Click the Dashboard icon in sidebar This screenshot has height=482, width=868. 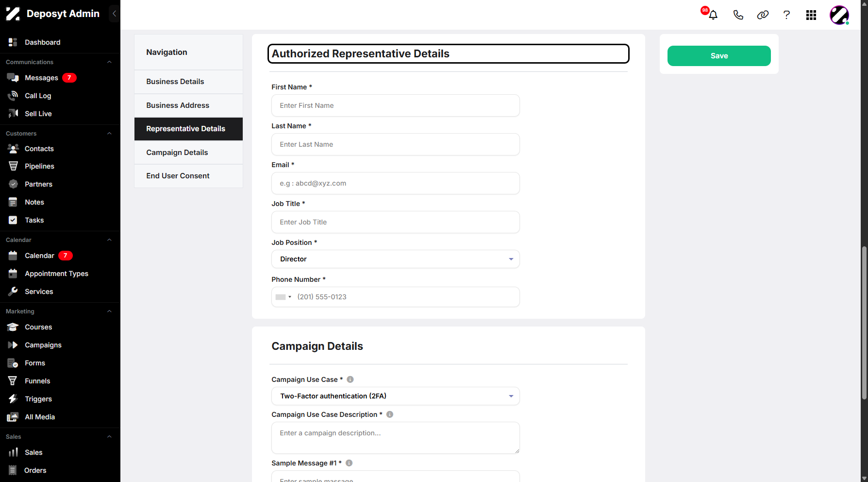coord(13,42)
